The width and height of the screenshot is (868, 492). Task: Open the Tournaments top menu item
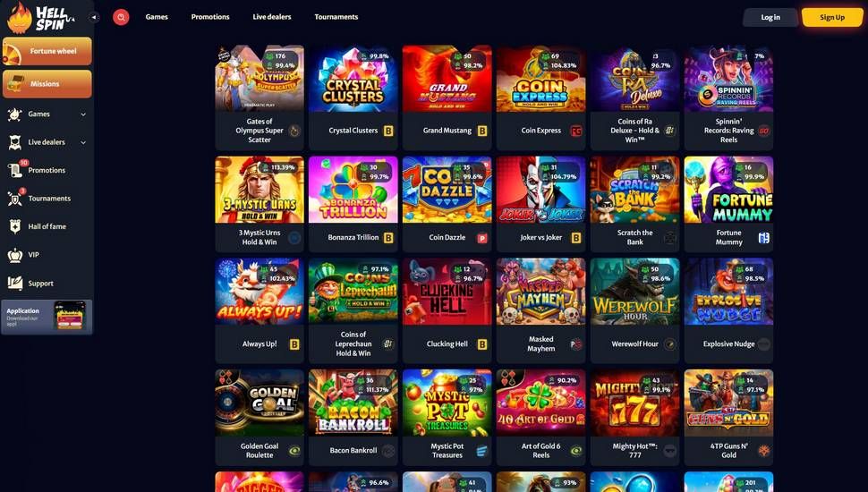(x=336, y=17)
